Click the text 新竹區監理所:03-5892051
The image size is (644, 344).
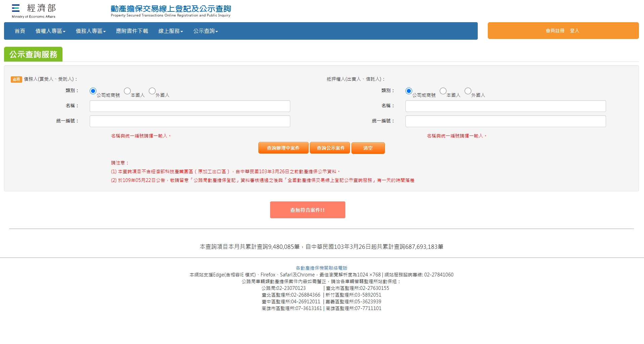pos(353,295)
